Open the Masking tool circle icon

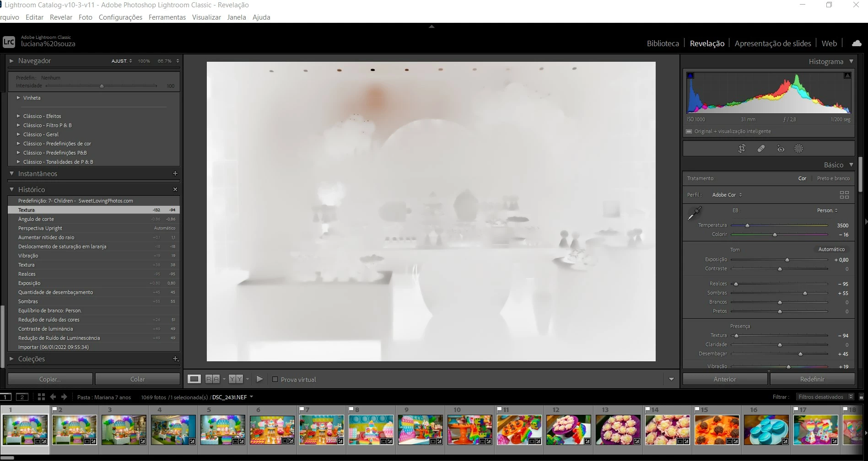[798, 149]
